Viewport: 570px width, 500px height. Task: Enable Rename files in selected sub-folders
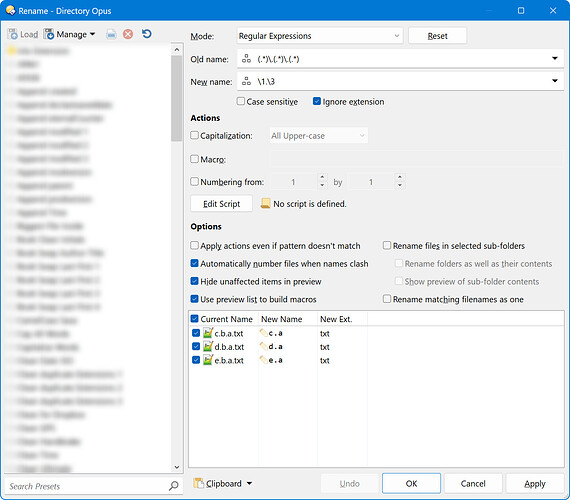[x=387, y=245]
